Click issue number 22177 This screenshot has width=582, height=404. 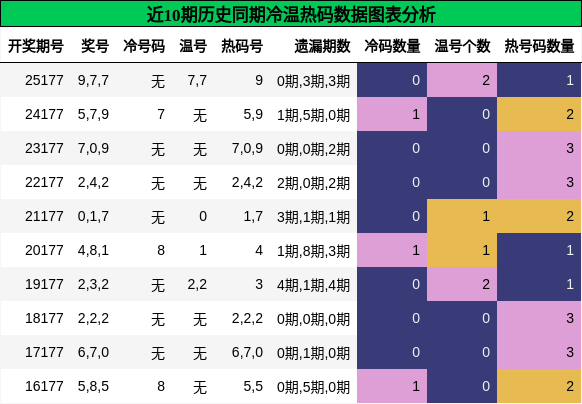(x=44, y=182)
